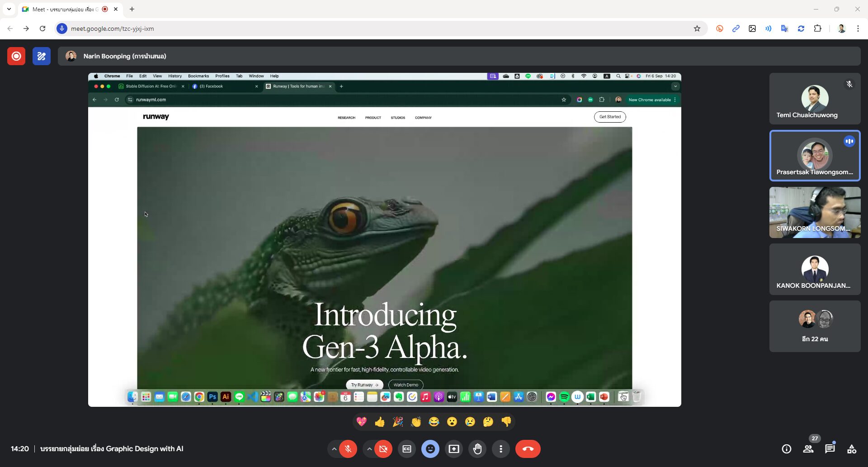Select the Meet browser tab

[x=66, y=9]
